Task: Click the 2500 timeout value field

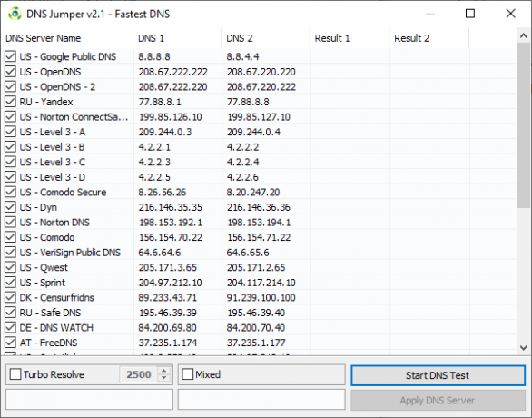Action: (x=138, y=374)
